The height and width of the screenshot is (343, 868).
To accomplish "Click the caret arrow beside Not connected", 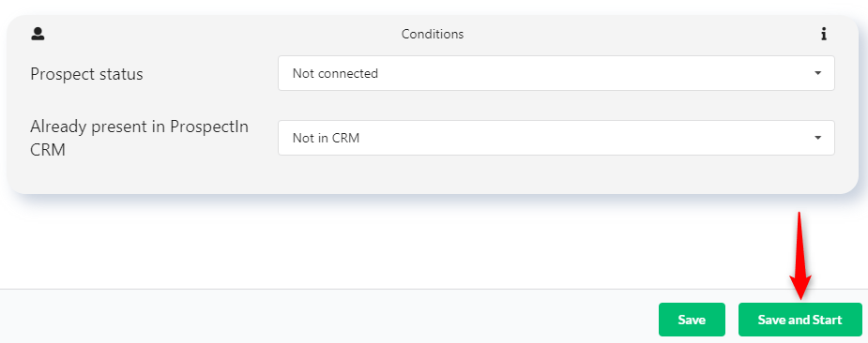I will click(x=817, y=73).
